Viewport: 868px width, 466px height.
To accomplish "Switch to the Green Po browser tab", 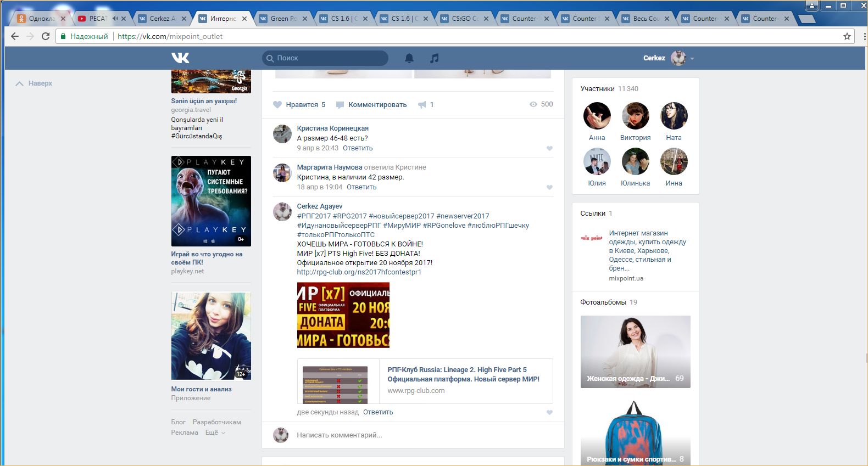I will tap(283, 19).
